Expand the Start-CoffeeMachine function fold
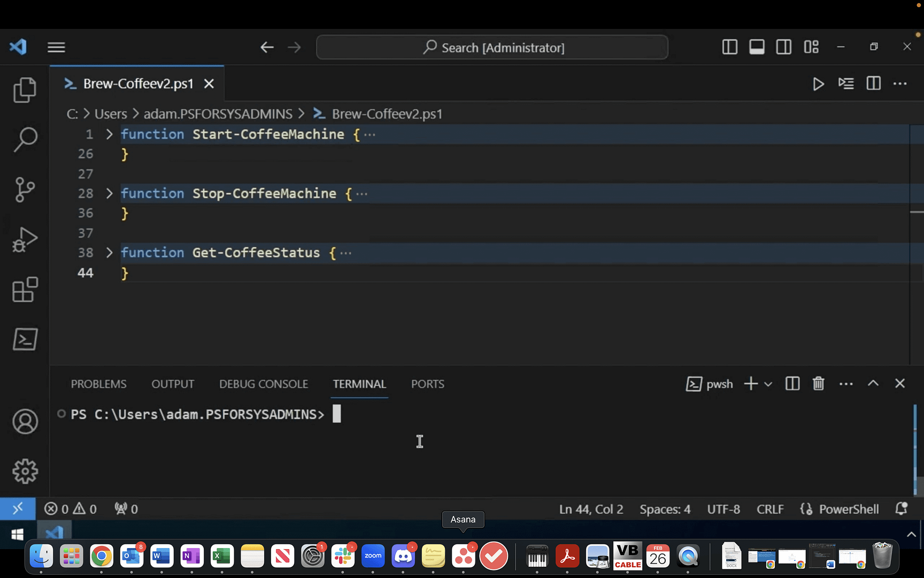The image size is (924, 578). pyautogui.click(x=109, y=134)
